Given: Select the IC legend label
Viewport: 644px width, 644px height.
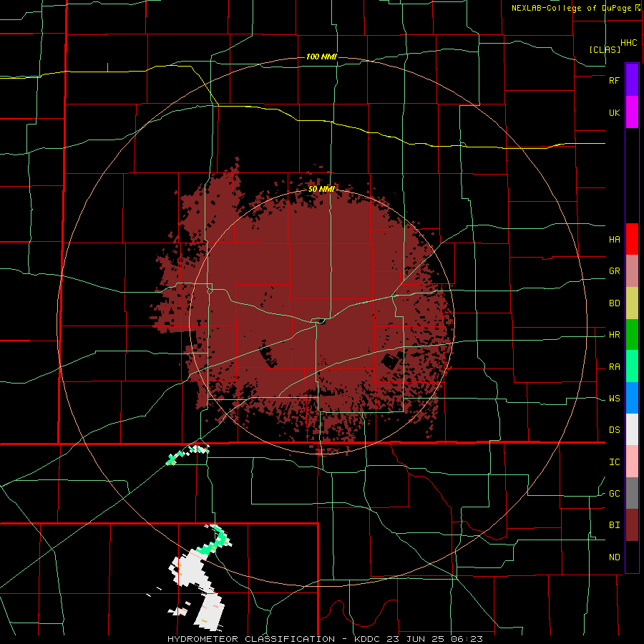Looking at the screenshot, I should tap(614, 462).
